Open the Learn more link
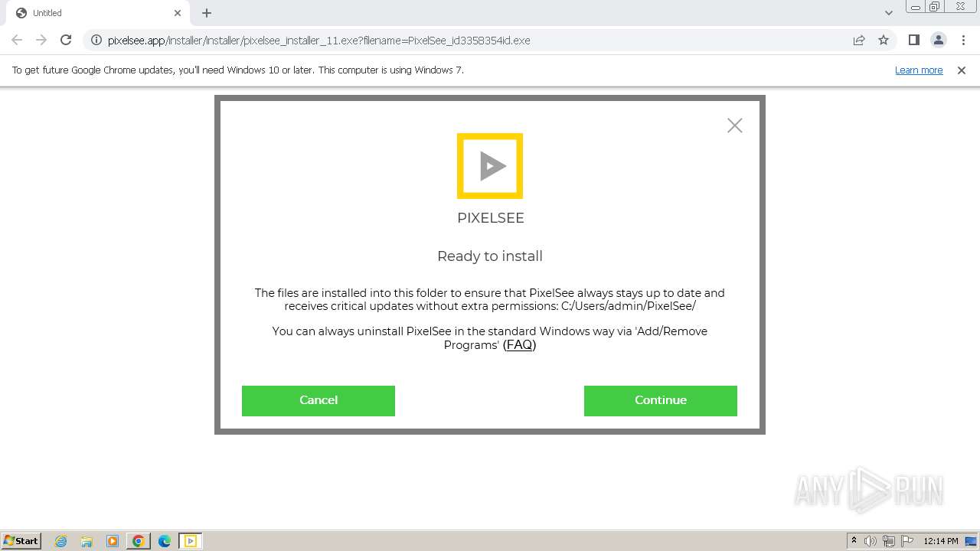 click(x=919, y=70)
